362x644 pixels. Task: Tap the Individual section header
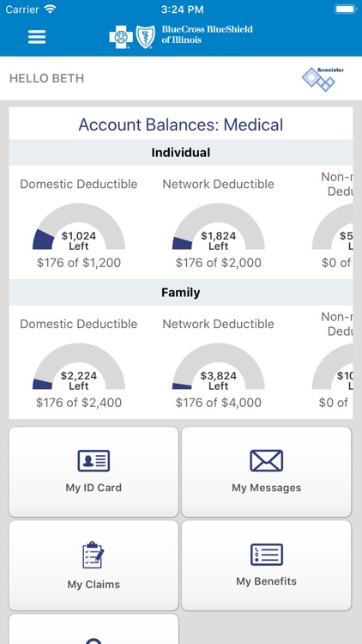[181, 152]
